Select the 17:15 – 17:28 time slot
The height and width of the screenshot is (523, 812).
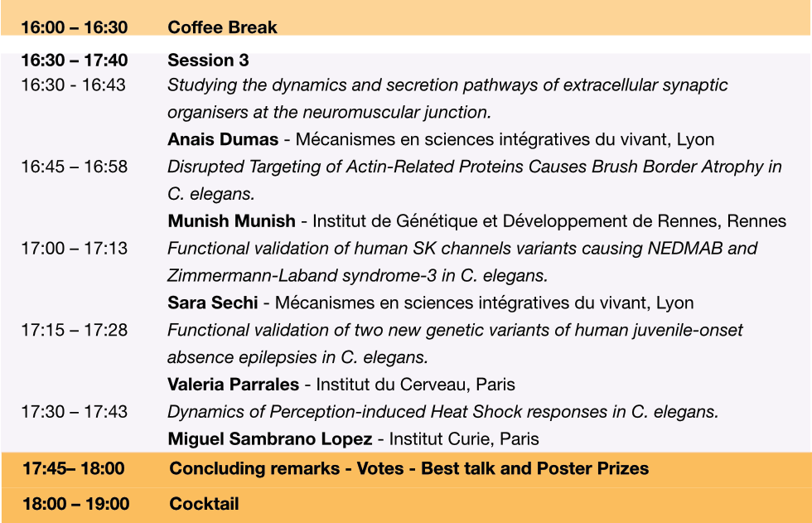point(75,331)
